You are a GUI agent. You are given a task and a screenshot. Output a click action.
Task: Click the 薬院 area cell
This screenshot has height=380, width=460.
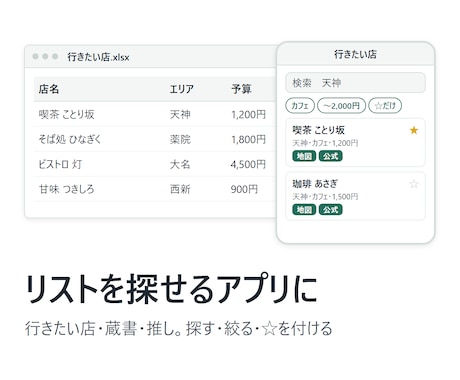180,139
